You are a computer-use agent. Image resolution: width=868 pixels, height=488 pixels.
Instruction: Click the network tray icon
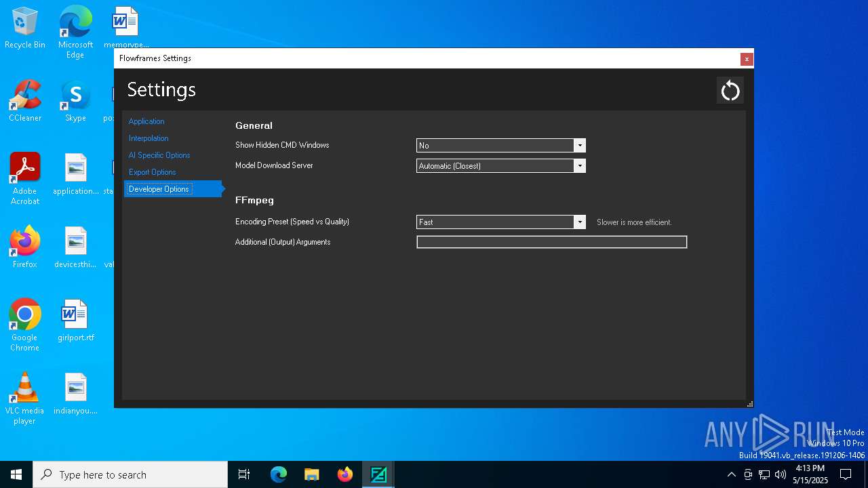[764, 474]
